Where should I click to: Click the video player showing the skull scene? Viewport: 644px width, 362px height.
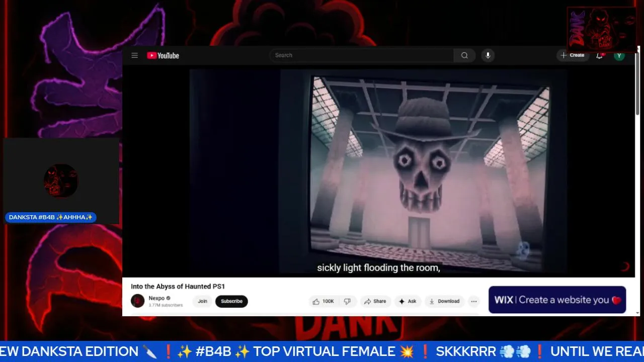pos(378,172)
